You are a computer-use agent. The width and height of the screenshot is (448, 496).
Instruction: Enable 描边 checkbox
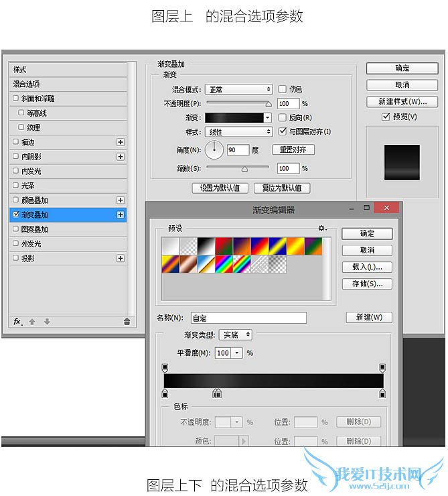15,141
